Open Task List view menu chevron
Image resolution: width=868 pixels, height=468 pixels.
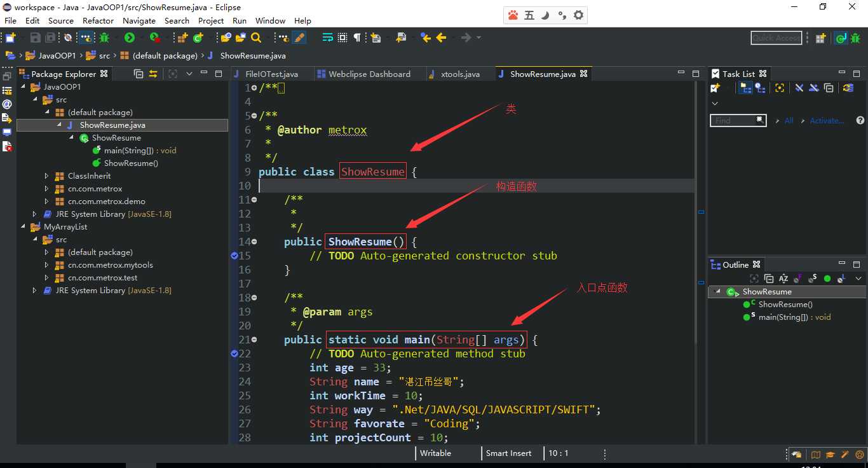[x=715, y=103]
